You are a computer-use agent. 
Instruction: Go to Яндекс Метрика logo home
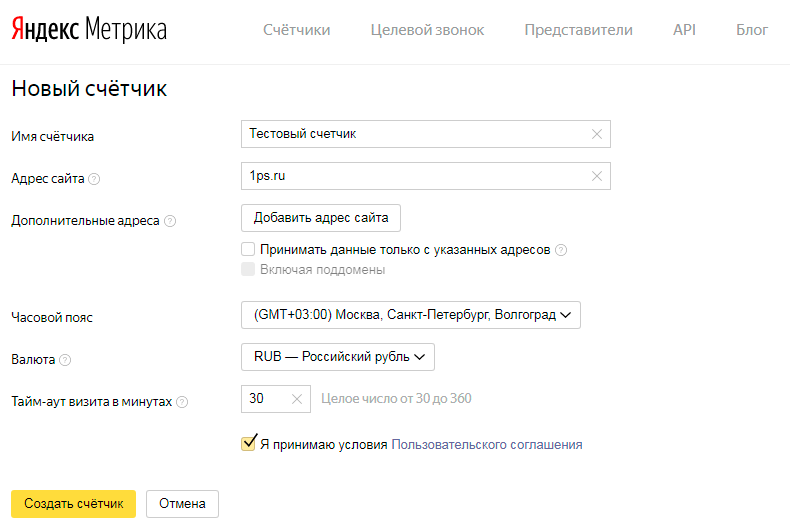click(x=89, y=30)
